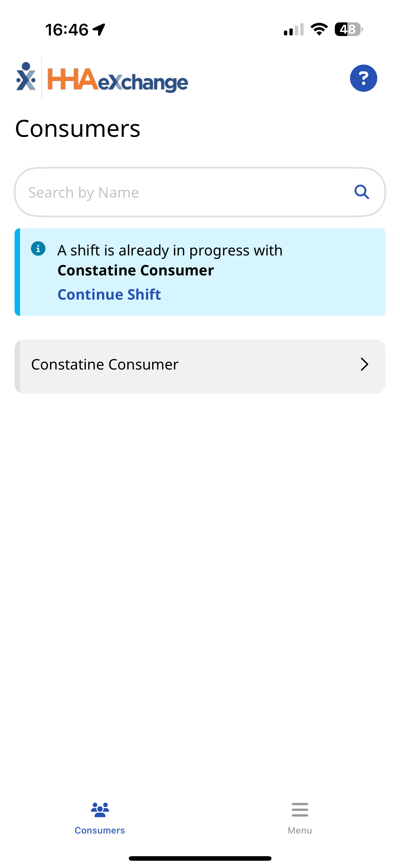Tap the clock time in status bar
The width and height of the screenshot is (400, 868).
(x=67, y=30)
